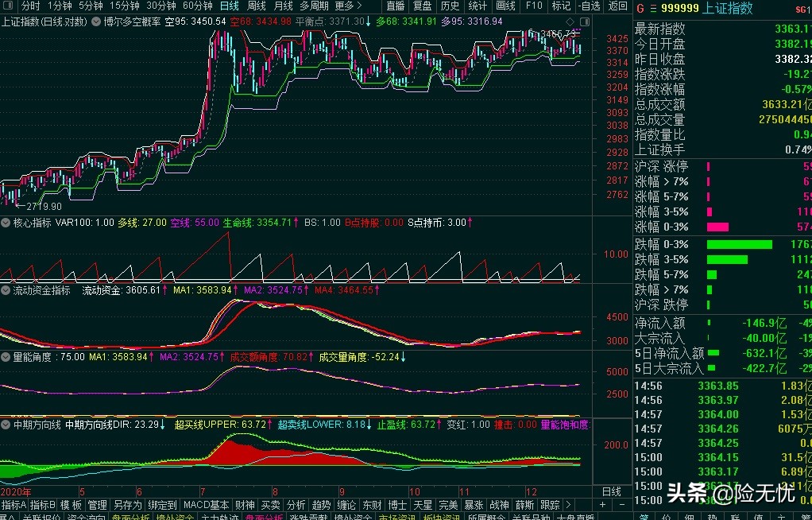This screenshot has height=520, width=812.
Task: Open the -自选 watchlist dropdown
Action: click(x=589, y=6)
